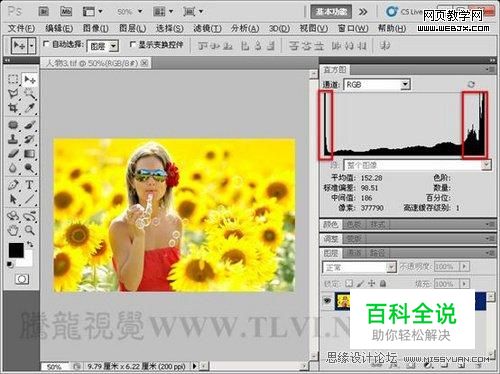Select the Move tool in toolbox
Screen dimensions: 500x374
(x=30, y=79)
